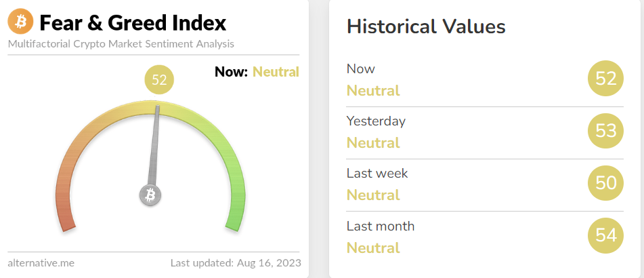Viewport: 644px width, 278px height.
Task: Click the gauge needle pointer
Action: coord(154,146)
